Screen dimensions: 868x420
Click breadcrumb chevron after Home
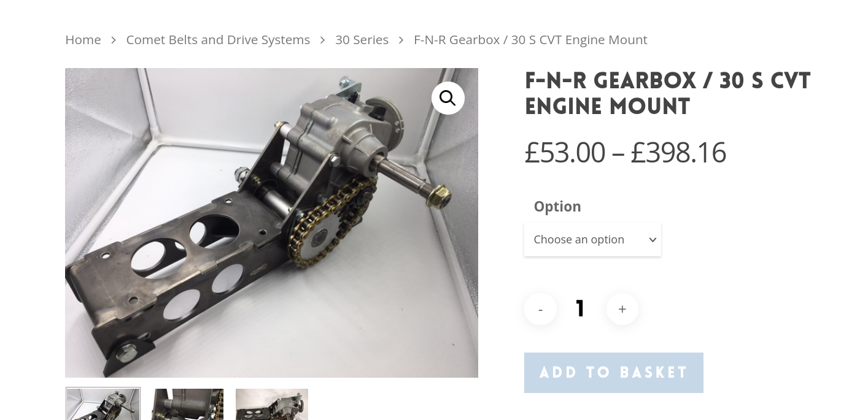[x=114, y=40]
